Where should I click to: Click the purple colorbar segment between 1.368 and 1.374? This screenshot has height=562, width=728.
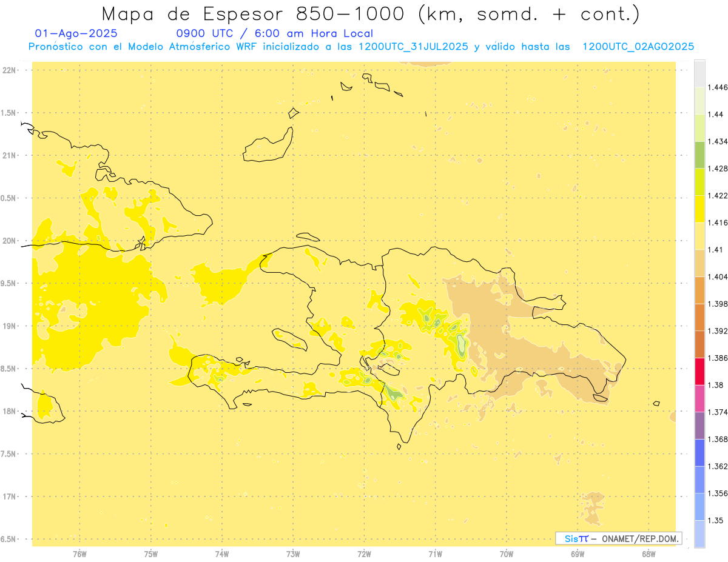(x=699, y=426)
